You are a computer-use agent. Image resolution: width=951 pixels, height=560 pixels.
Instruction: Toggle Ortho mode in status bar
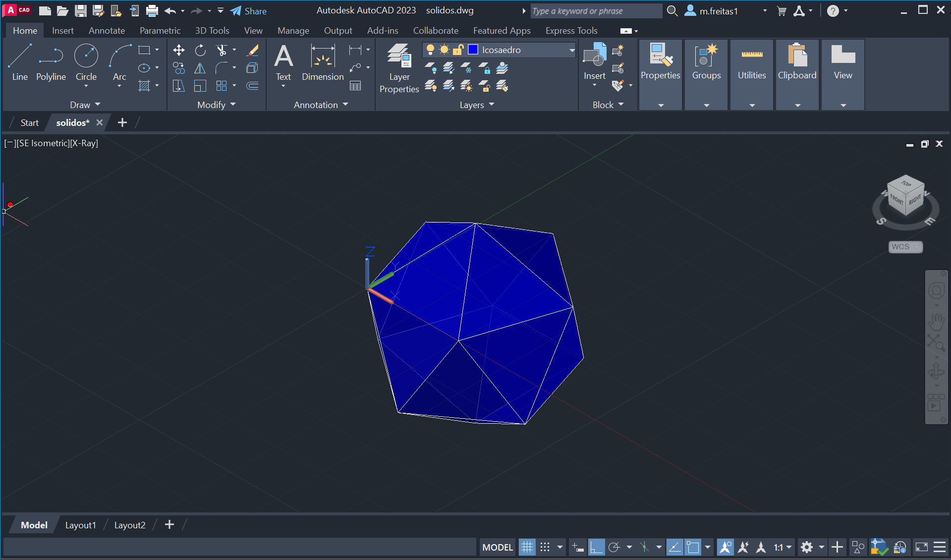[x=596, y=547]
